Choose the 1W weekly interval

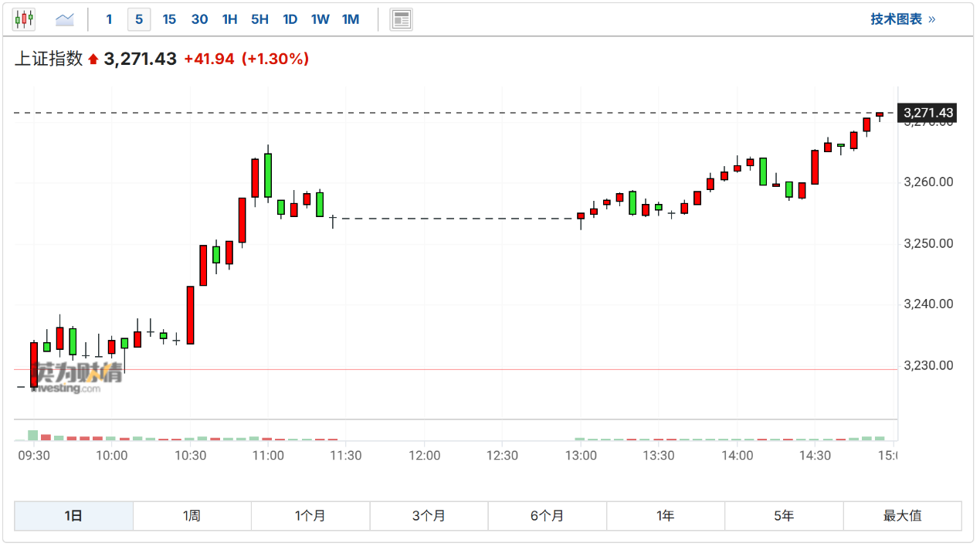point(320,19)
